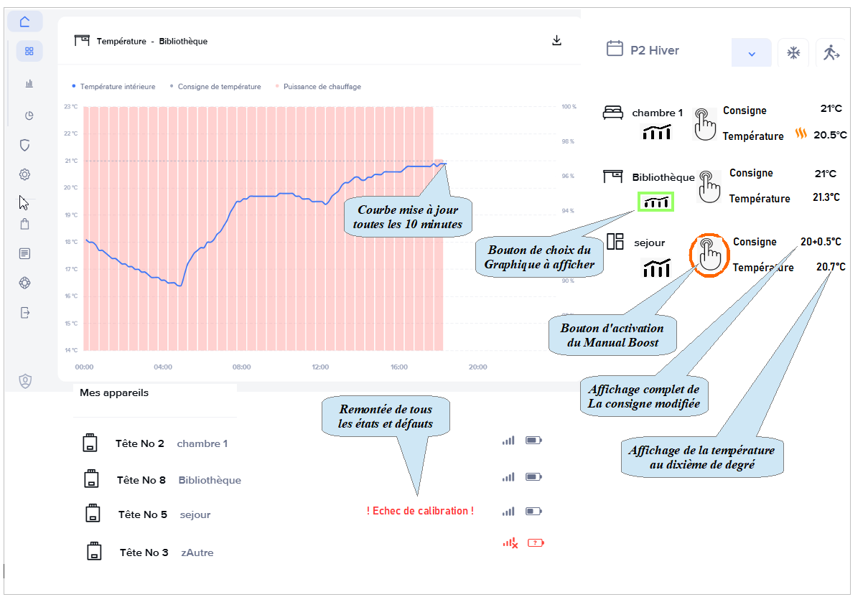
Task: Toggle Manual Boost for Bibliothèque
Action: [709, 187]
